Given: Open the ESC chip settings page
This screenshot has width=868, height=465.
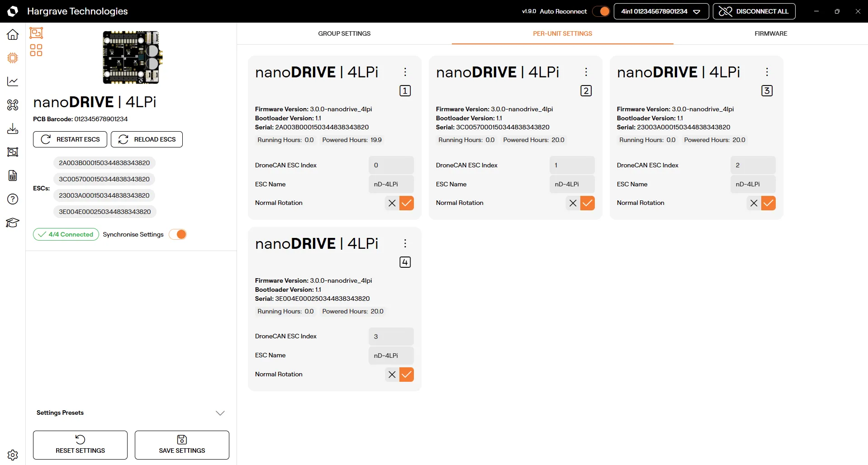Looking at the screenshot, I should [13, 58].
